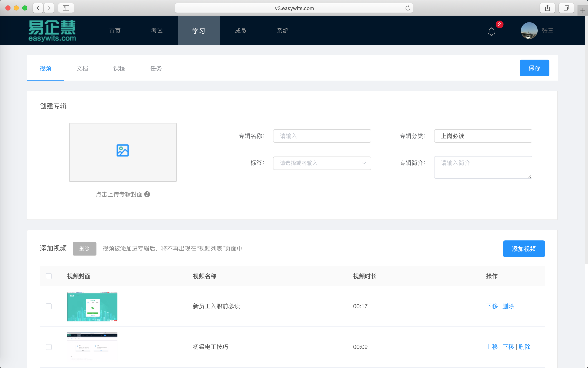Open the Safari share button

tap(547, 8)
